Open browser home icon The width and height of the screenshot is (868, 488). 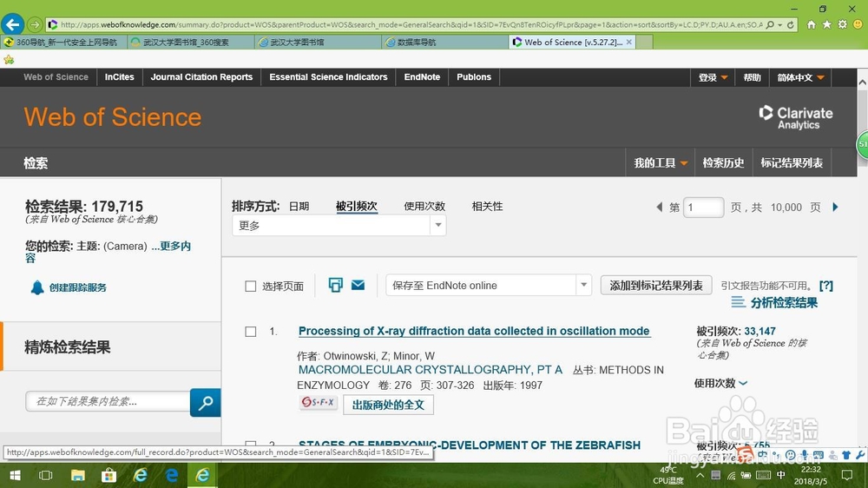click(811, 25)
